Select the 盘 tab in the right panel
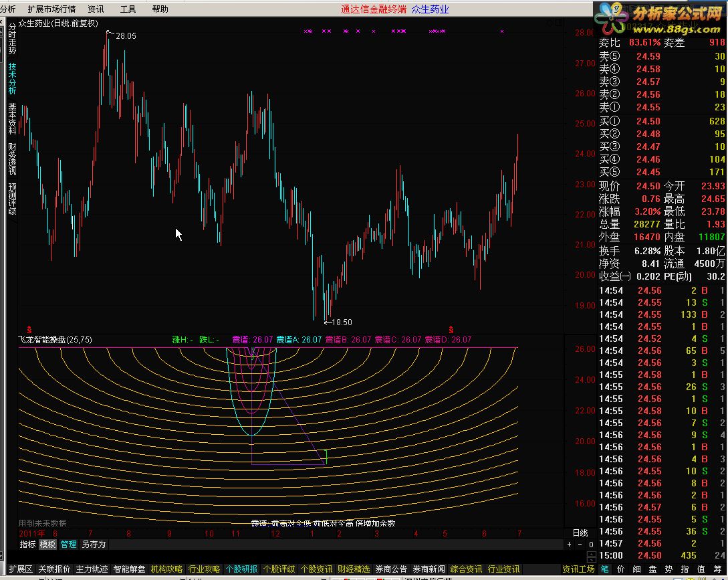The width and height of the screenshot is (728, 580). point(652,569)
